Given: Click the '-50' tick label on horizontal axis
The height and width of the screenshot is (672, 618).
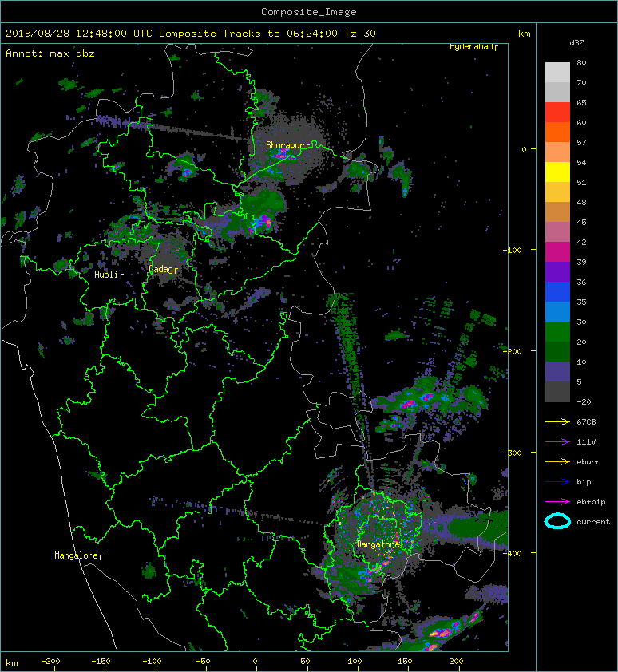Looking at the screenshot, I should [x=203, y=662].
